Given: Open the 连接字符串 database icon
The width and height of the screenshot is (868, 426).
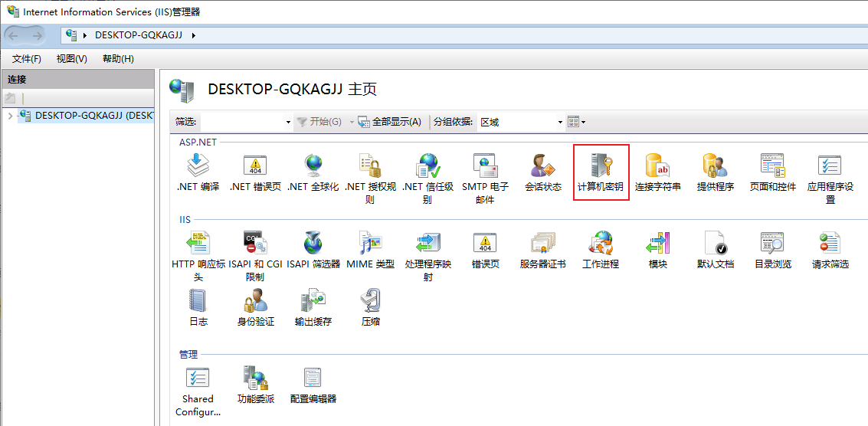Looking at the screenshot, I should point(657,165).
